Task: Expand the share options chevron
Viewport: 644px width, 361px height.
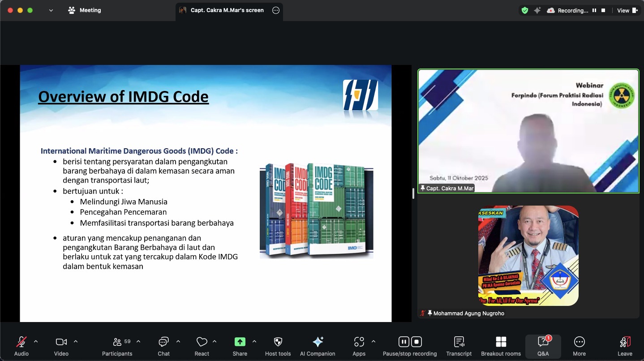Action: click(254, 342)
